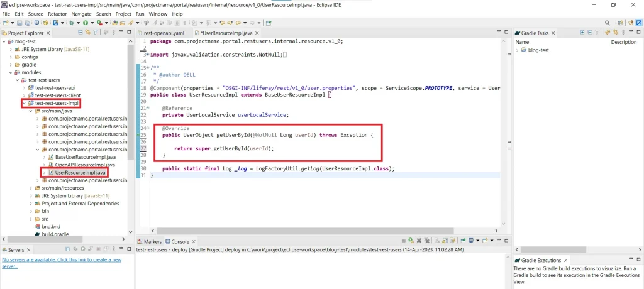
Task: Expand test-rest-users-client module
Action: click(25, 95)
